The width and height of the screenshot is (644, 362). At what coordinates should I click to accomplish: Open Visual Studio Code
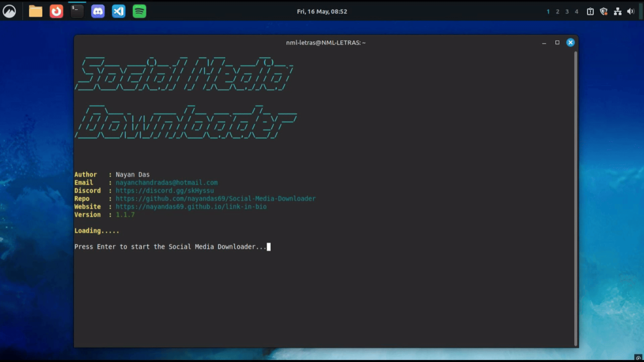118,11
